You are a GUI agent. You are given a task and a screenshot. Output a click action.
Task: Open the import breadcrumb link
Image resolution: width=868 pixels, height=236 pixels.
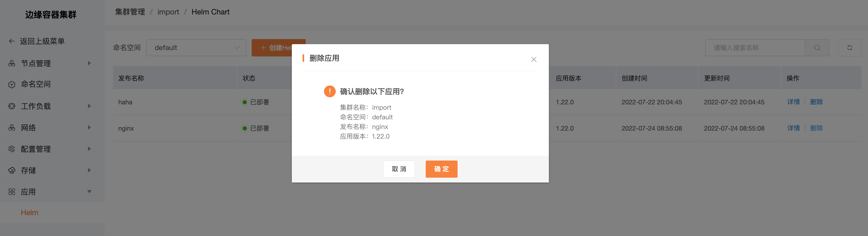(168, 12)
